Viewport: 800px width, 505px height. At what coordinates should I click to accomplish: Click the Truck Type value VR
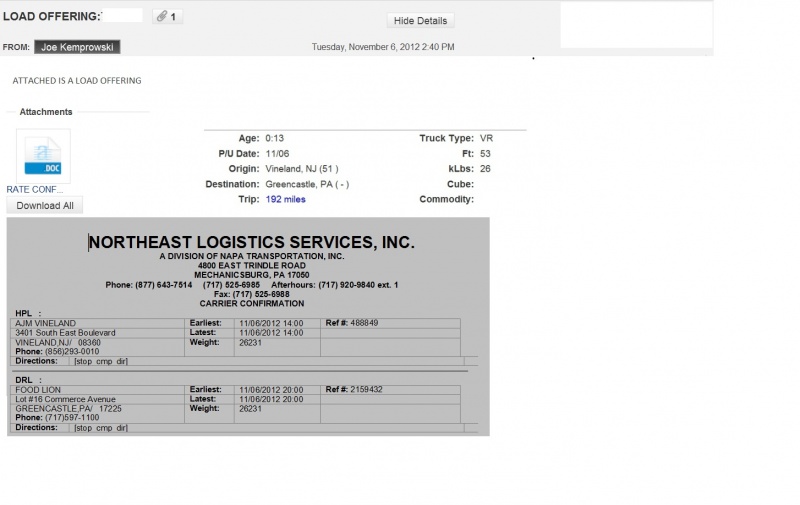(486, 138)
